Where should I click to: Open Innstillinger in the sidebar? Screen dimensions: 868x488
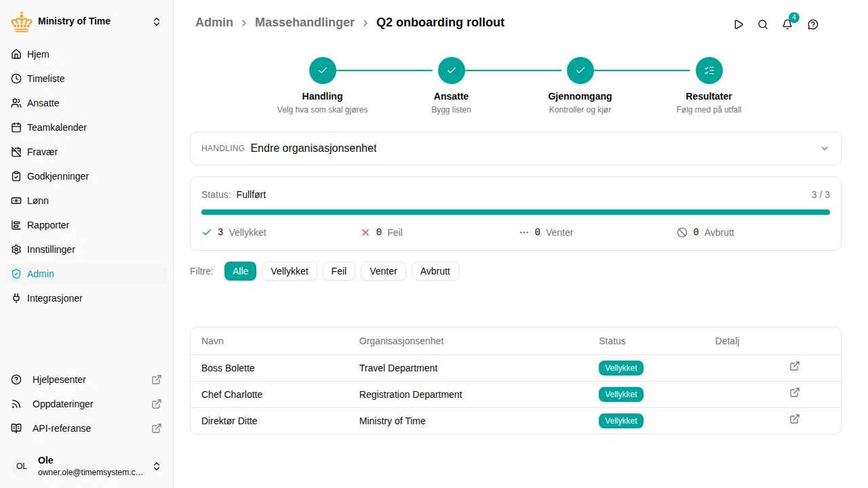coord(86,249)
